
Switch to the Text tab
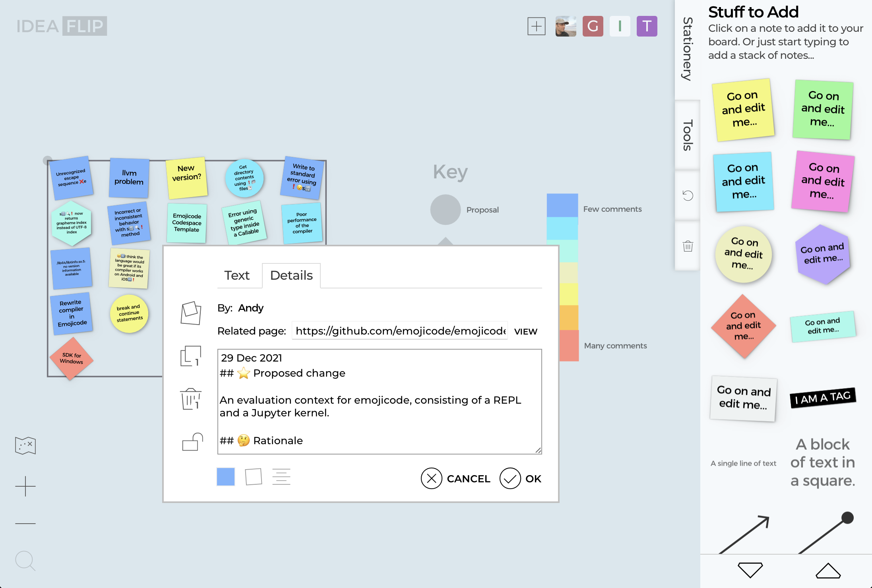237,275
